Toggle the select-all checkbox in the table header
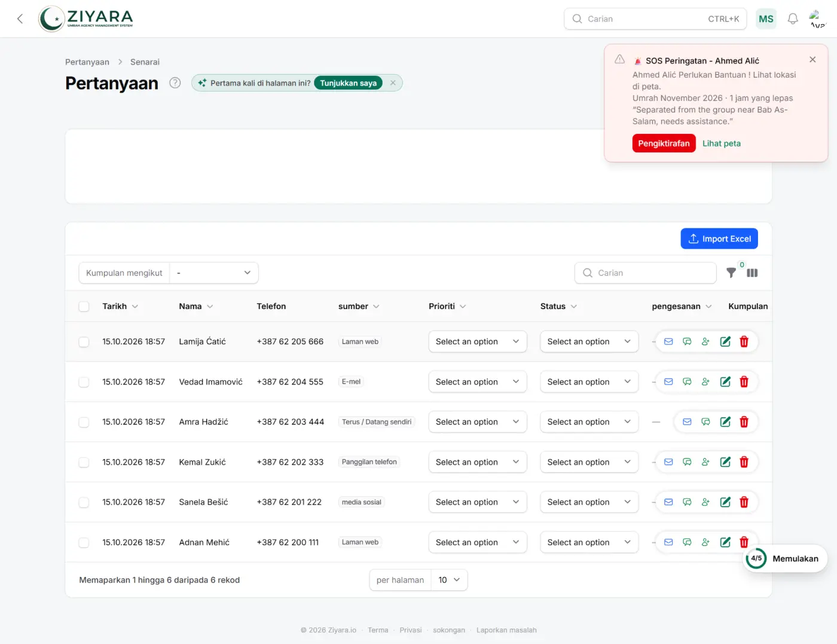The height and width of the screenshot is (644, 837). click(x=84, y=306)
